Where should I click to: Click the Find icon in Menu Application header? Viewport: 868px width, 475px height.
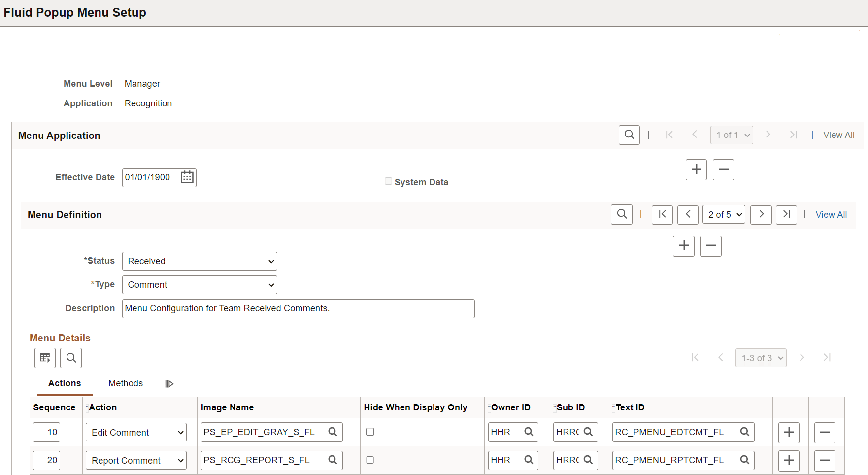[629, 135]
